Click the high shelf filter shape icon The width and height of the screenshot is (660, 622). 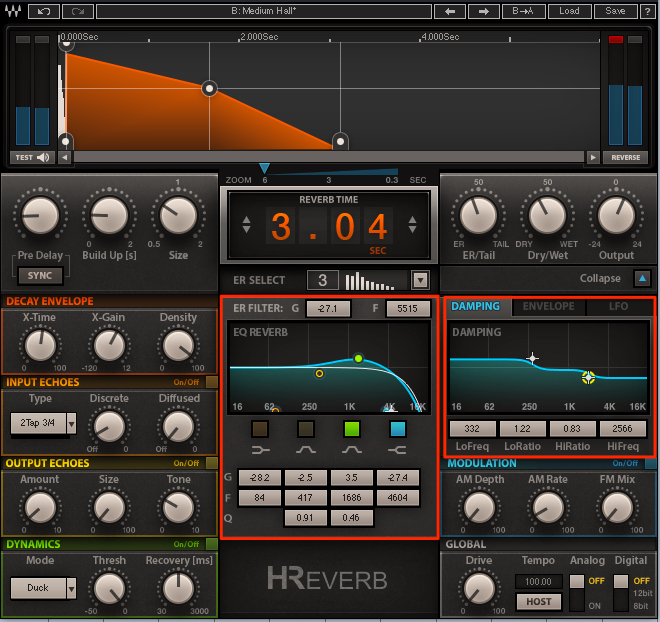click(x=397, y=450)
